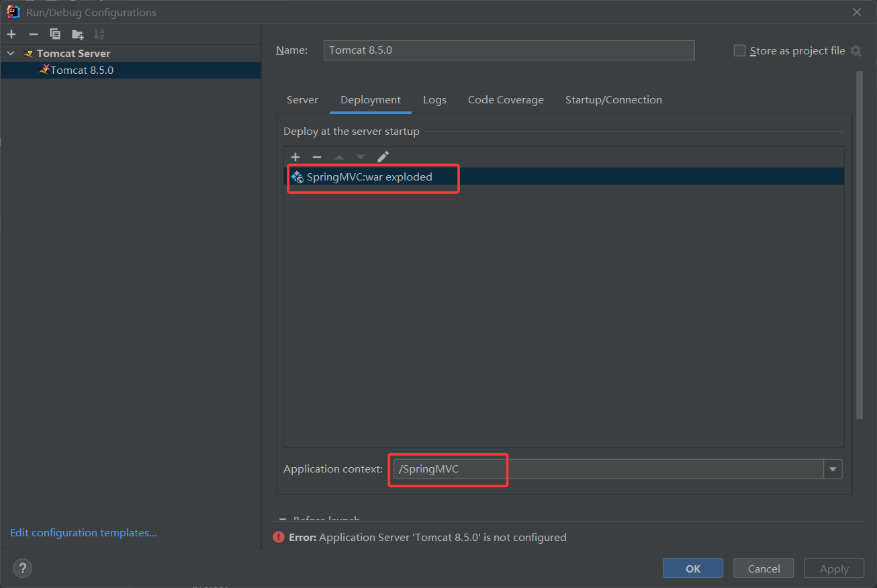
Task: Switch to the Deployment tab
Action: pyautogui.click(x=371, y=100)
